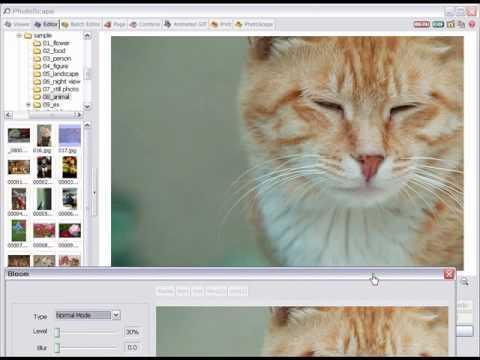Switch to the Viewer tab

tap(17, 24)
